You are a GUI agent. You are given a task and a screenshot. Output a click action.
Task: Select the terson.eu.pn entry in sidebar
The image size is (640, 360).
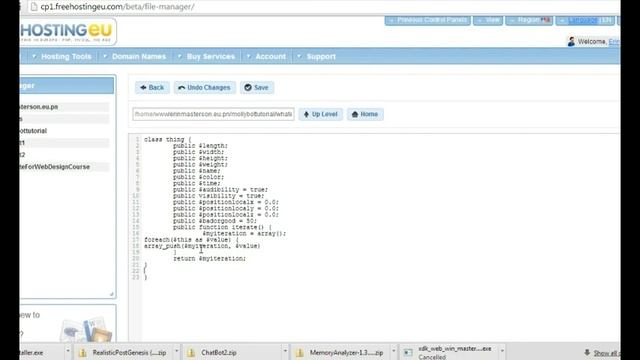(39, 107)
